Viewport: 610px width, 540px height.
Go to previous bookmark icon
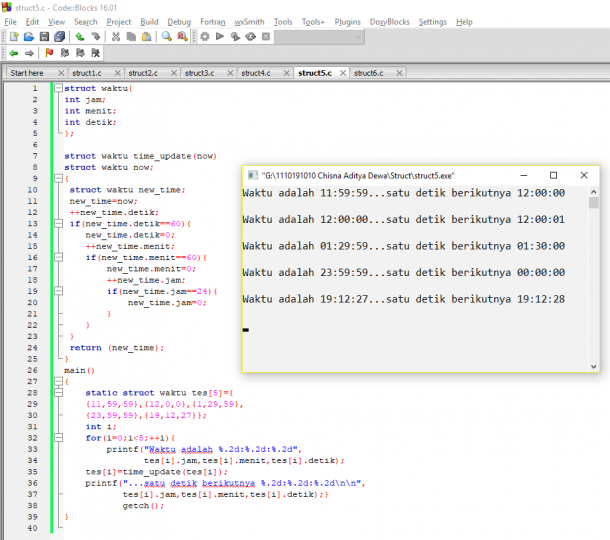[x=65, y=53]
